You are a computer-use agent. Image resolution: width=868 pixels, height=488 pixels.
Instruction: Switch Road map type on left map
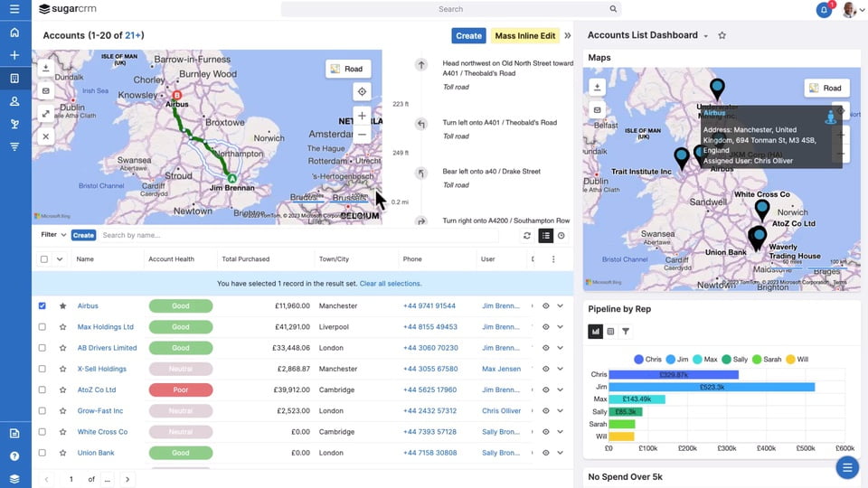(x=347, y=69)
